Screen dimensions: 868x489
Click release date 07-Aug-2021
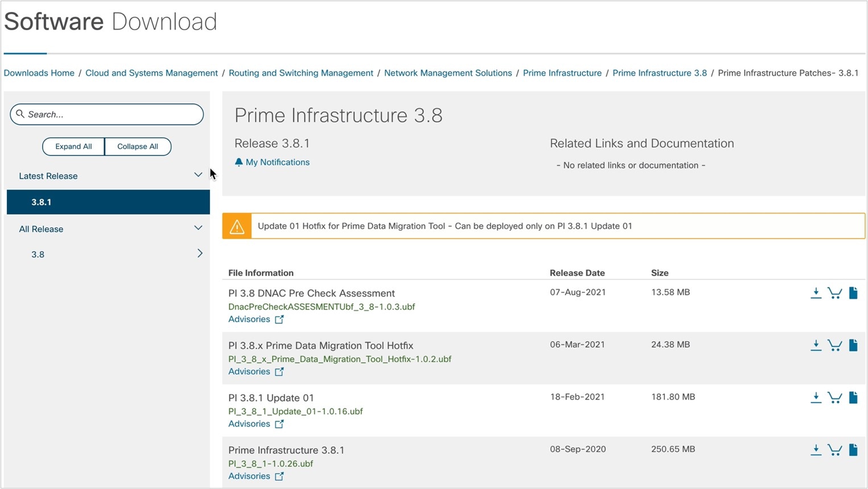click(578, 293)
